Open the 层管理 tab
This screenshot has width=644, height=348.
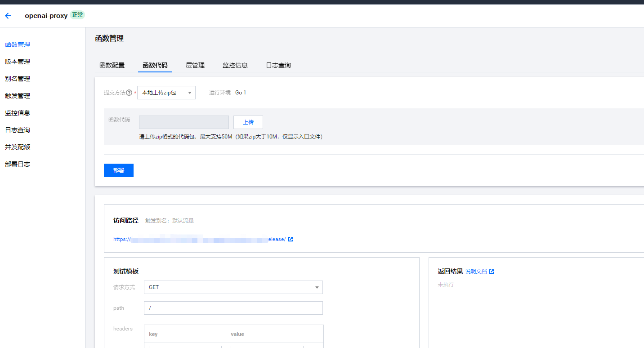click(x=195, y=65)
